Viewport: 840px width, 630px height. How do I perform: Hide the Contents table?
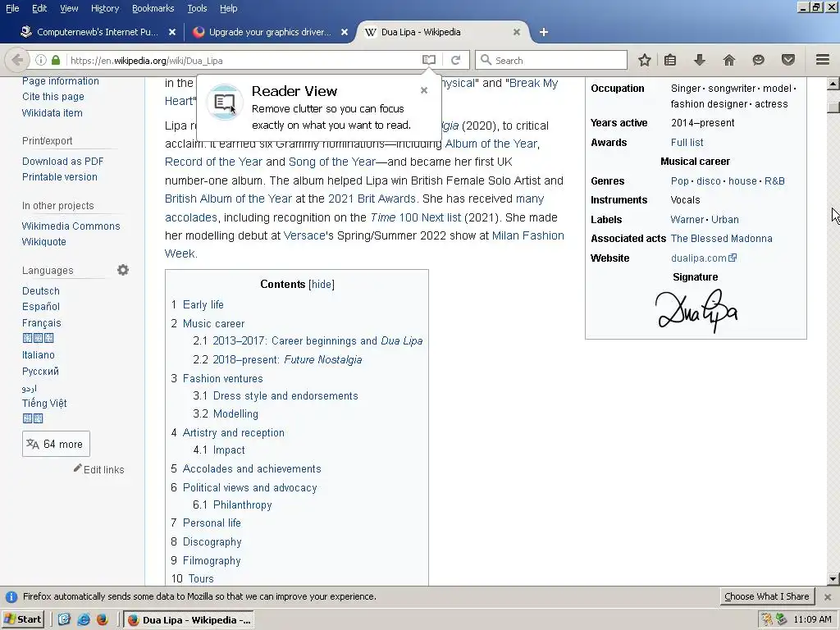[322, 285]
